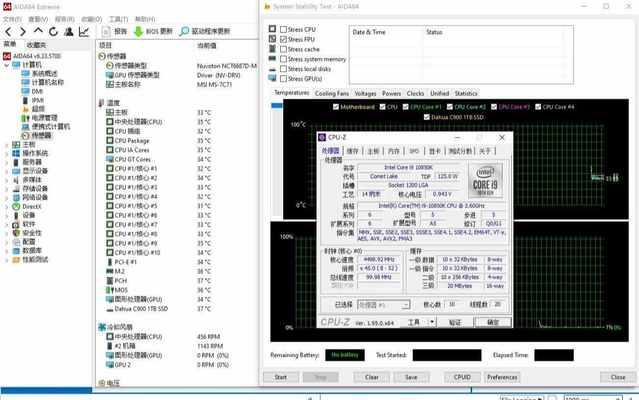Screen dimensions: 639x400
Task: Enable the Stress GPU(s) checkbox
Action: click(283, 79)
